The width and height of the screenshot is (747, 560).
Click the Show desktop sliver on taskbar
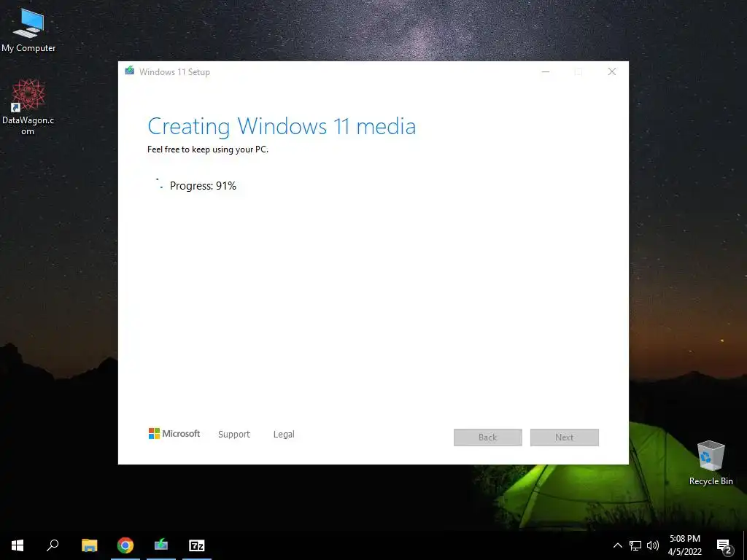pyautogui.click(x=745, y=545)
